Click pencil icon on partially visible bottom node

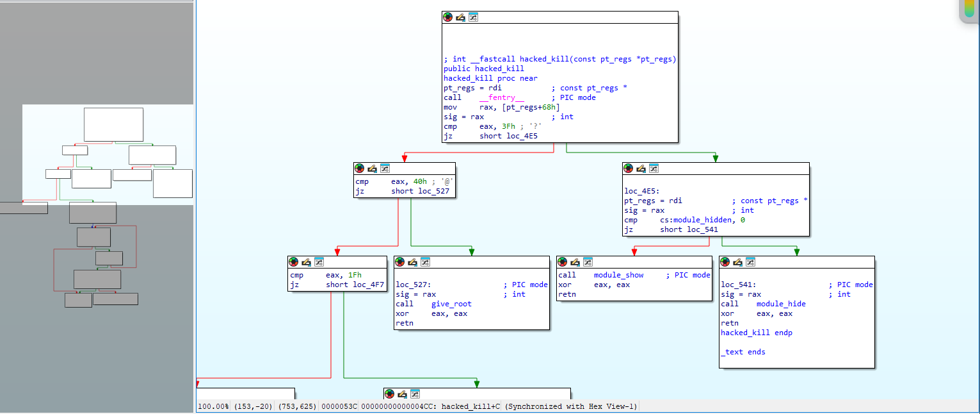point(402,393)
